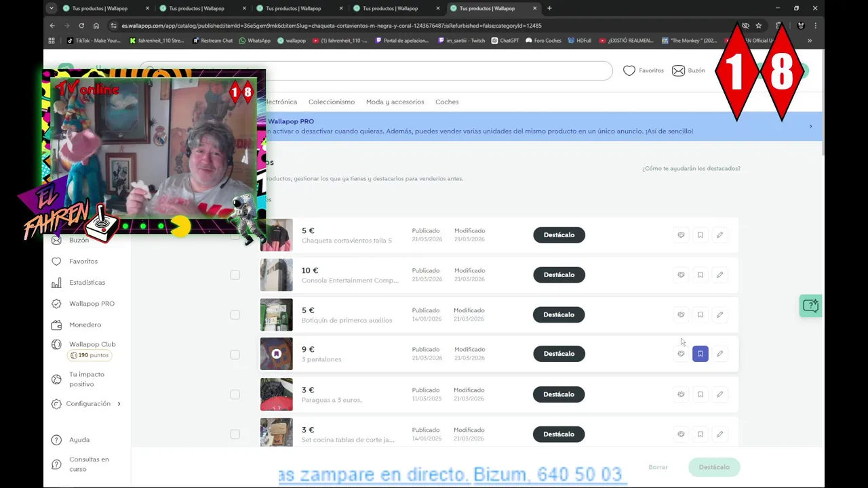Open a new browser tab
The height and width of the screenshot is (488, 868).
pyautogui.click(x=549, y=8)
